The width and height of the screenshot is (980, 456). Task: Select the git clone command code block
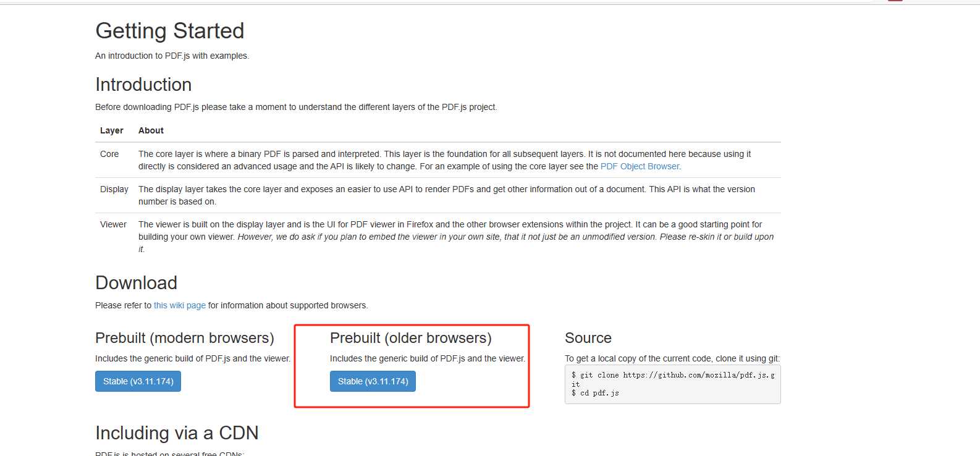pos(672,384)
